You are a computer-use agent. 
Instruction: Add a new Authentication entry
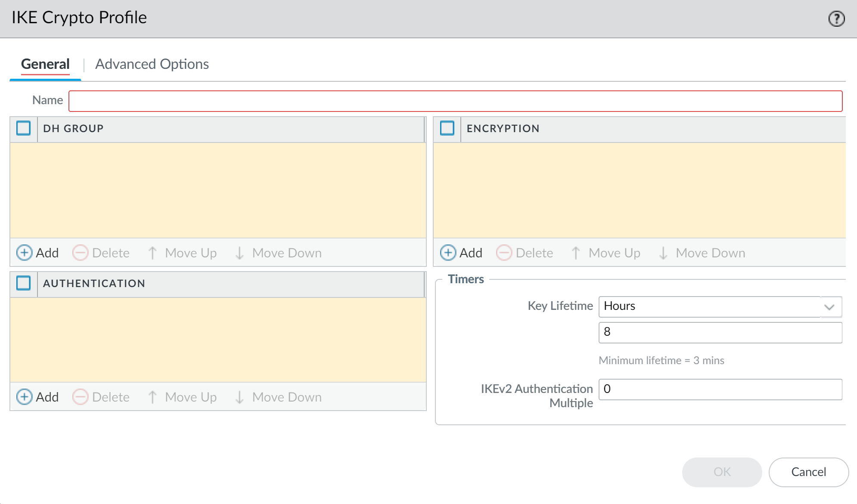pyautogui.click(x=37, y=397)
